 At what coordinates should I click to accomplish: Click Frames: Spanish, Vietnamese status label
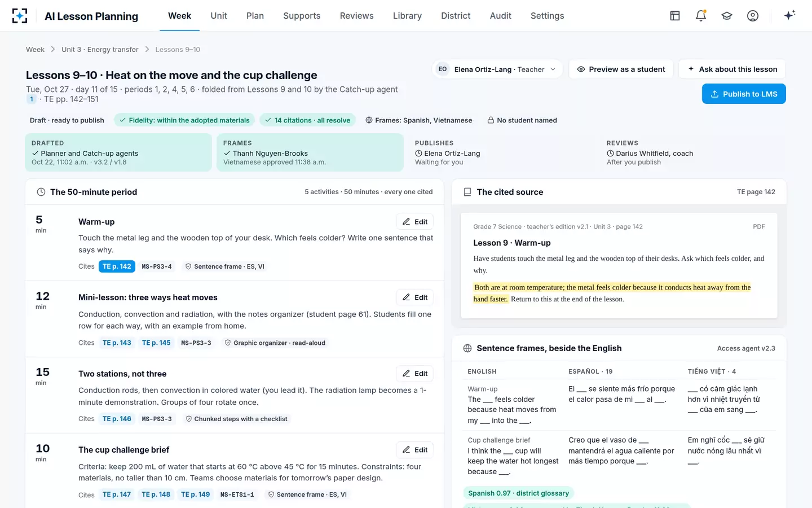tap(419, 120)
